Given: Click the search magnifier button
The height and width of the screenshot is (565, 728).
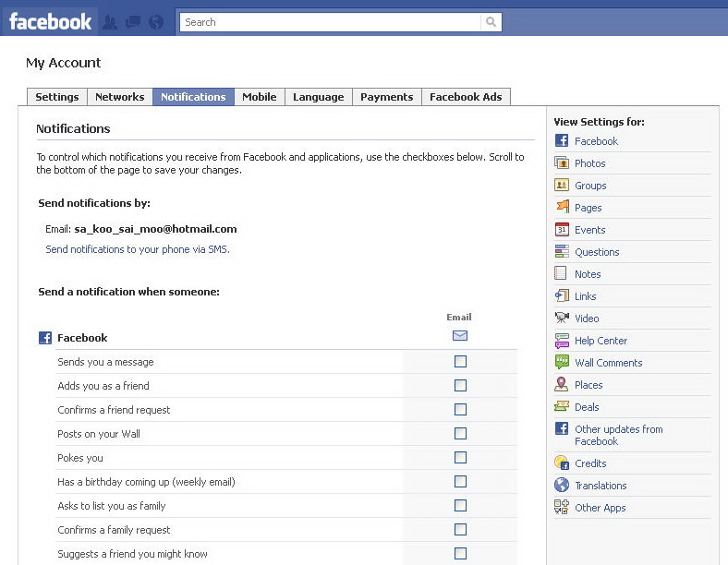Looking at the screenshot, I should [491, 22].
